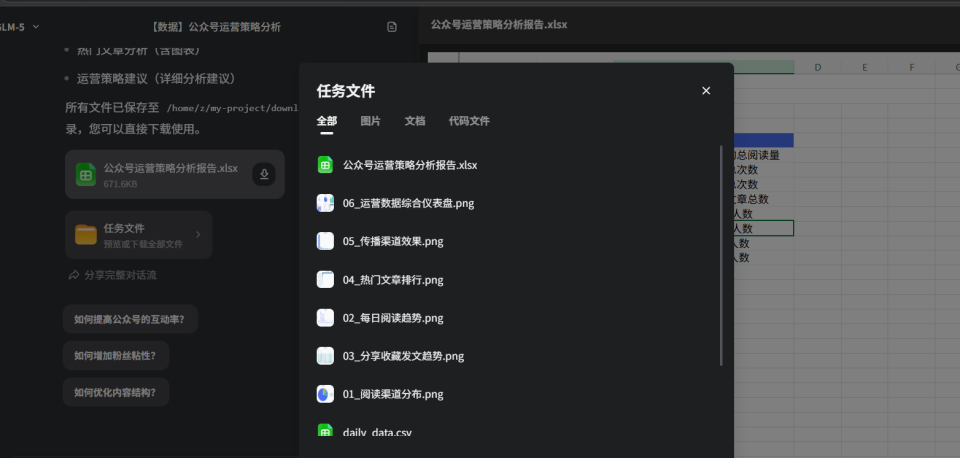960x458 pixels.
Task: Select column E header in spreadsheet
Action: coord(864,67)
